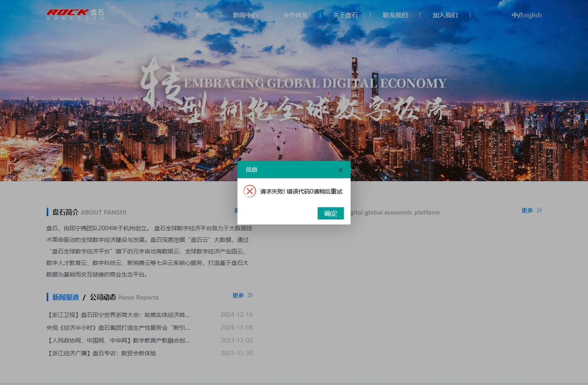Click double-chevron icon beside news 更多
This screenshot has height=385, width=588.
[250, 295]
